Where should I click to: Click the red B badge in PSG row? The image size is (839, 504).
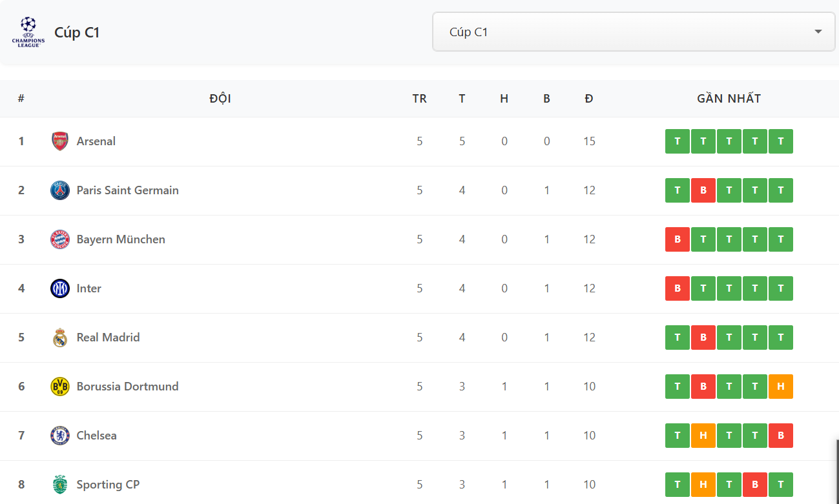(x=703, y=190)
